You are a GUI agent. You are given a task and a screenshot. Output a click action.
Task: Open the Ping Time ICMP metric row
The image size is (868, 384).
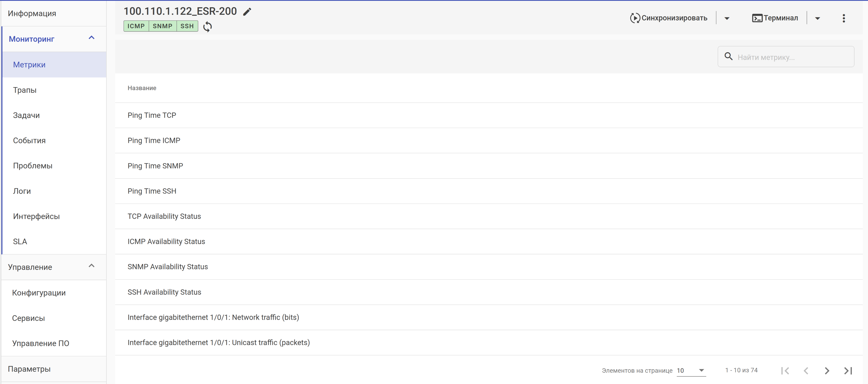pyautogui.click(x=154, y=141)
